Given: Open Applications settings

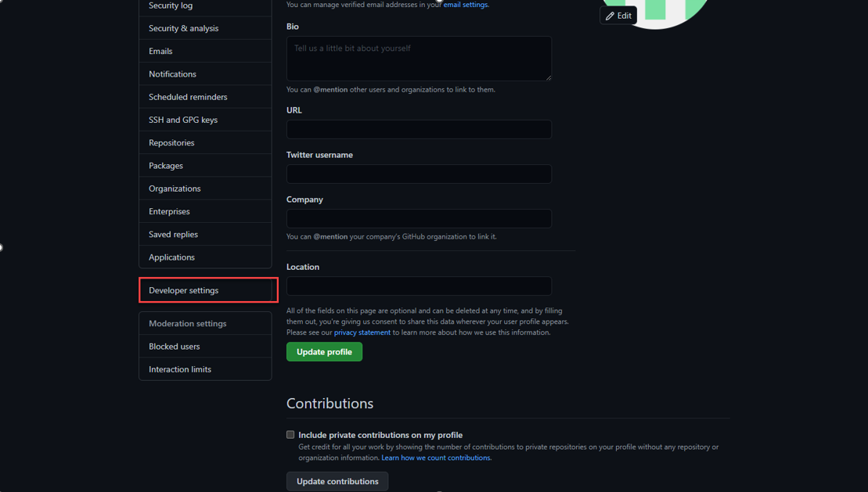Looking at the screenshot, I should click(x=205, y=257).
